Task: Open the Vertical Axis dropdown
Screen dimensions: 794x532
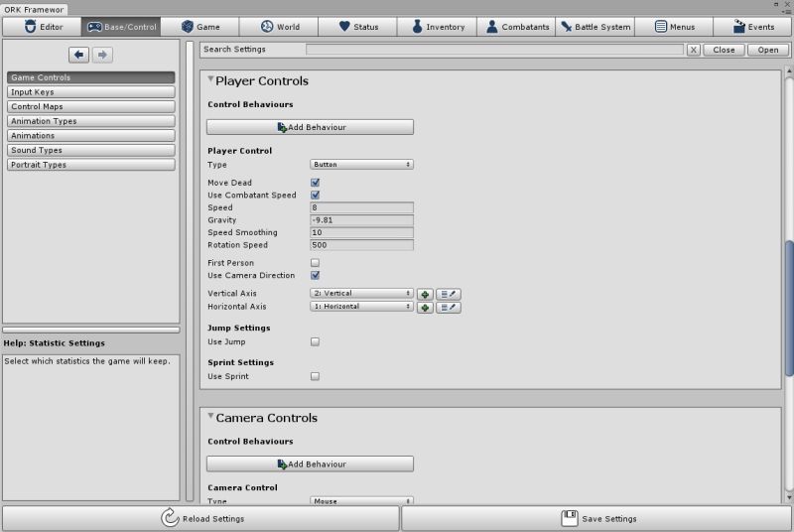Action: (361, 293)
